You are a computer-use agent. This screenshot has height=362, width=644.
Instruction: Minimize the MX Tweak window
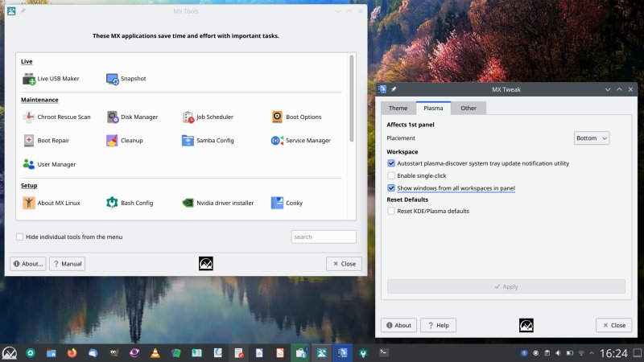tap(608, 89)
